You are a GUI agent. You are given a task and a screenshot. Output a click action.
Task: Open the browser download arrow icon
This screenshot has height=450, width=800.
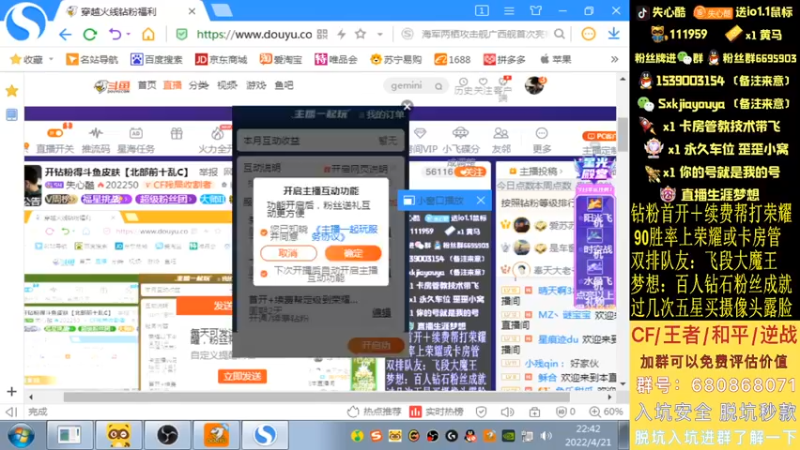(x=613, y=34)
